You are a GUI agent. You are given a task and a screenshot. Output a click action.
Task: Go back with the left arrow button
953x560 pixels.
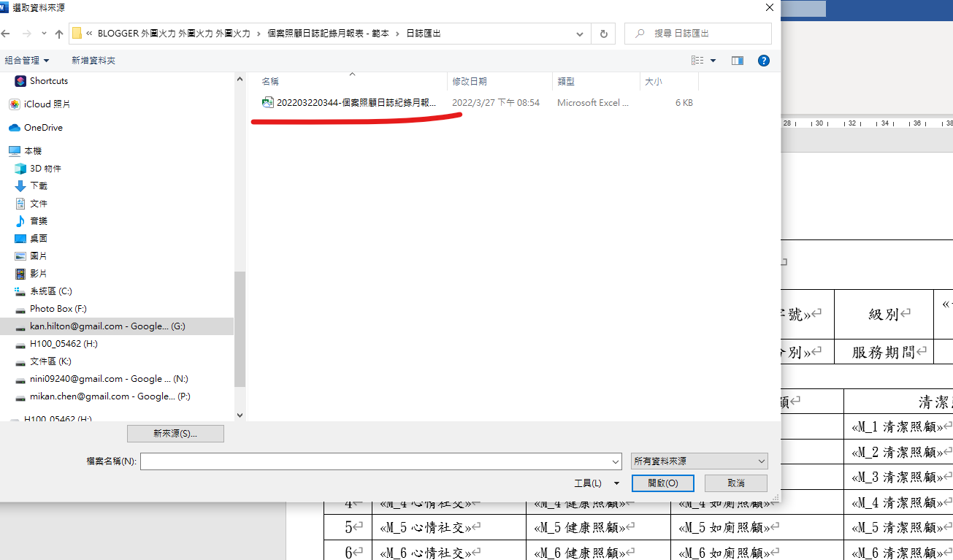7,34
